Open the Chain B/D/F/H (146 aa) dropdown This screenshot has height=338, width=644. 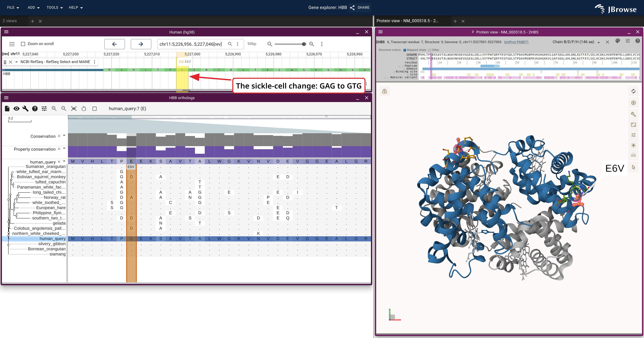pyautogui.click(x=576, y=42)
